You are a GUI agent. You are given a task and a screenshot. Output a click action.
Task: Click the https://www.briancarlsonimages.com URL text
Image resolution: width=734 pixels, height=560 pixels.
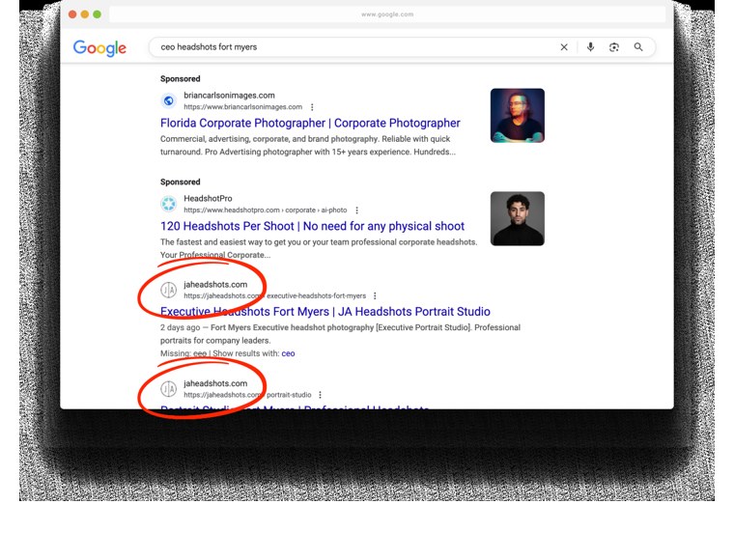[242, 106]
